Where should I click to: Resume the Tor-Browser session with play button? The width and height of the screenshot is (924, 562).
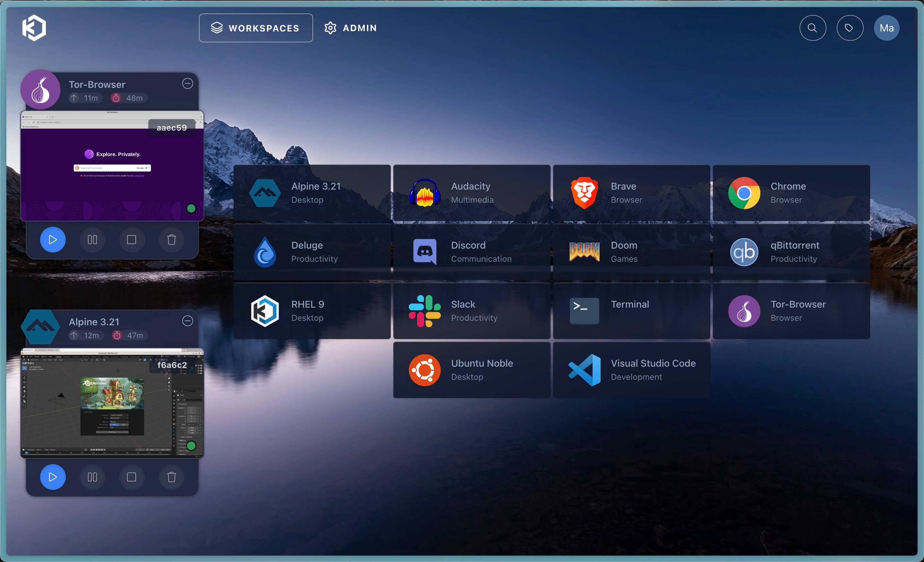[53, 240]
